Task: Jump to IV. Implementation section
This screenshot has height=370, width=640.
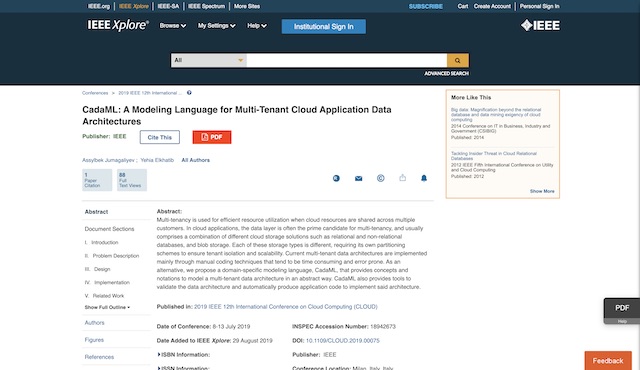Action: [x=107, y=282]
